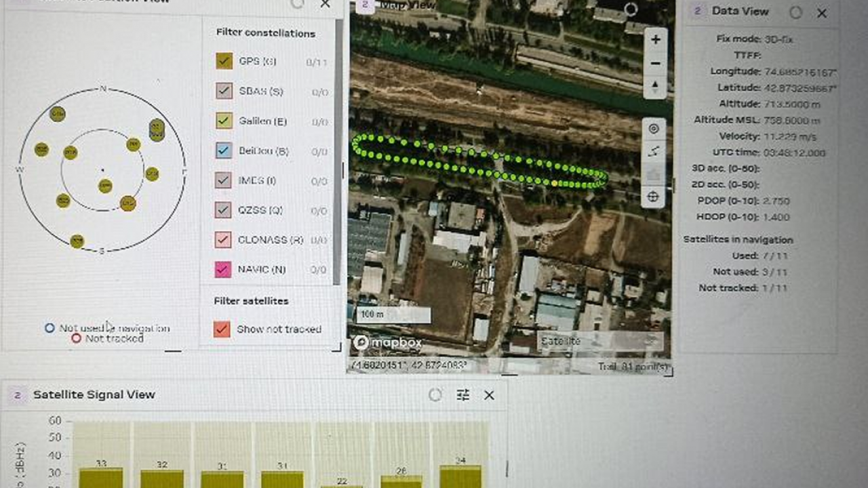Click the cursor coordinates readout below the map
Image resolution: width=868 pixels, height=488 pixels.
coord(409,366)
